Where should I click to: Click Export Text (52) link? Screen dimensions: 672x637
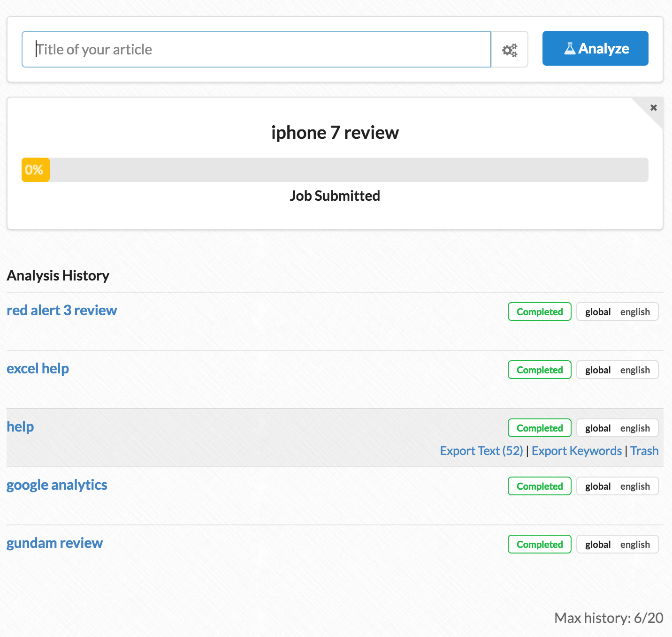click(481, 451)
